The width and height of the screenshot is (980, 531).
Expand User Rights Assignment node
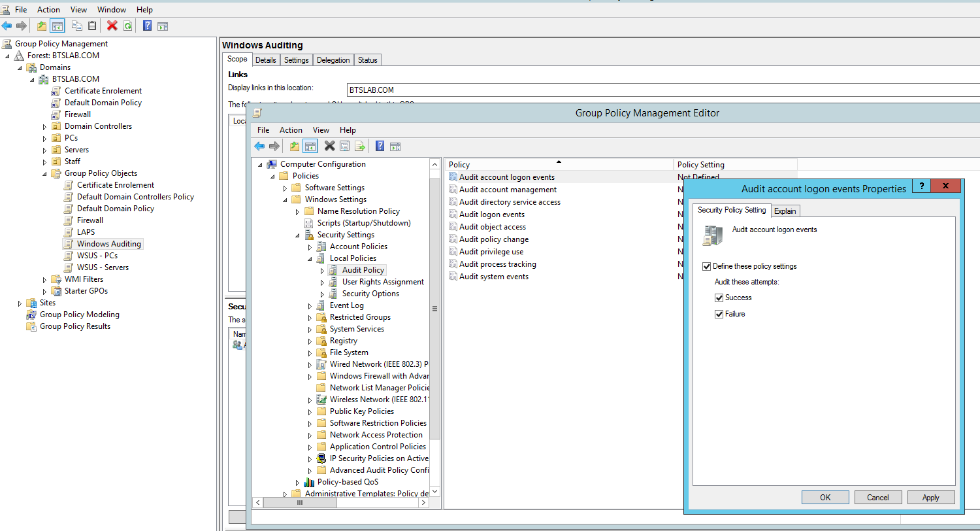pyautogui.click(x=322, y=282)
